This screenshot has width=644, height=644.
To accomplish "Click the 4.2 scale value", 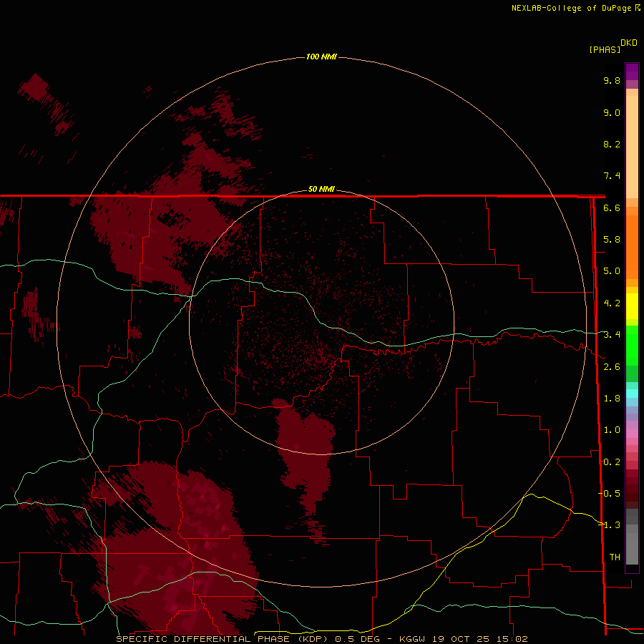I will click(x=612, y=303).
